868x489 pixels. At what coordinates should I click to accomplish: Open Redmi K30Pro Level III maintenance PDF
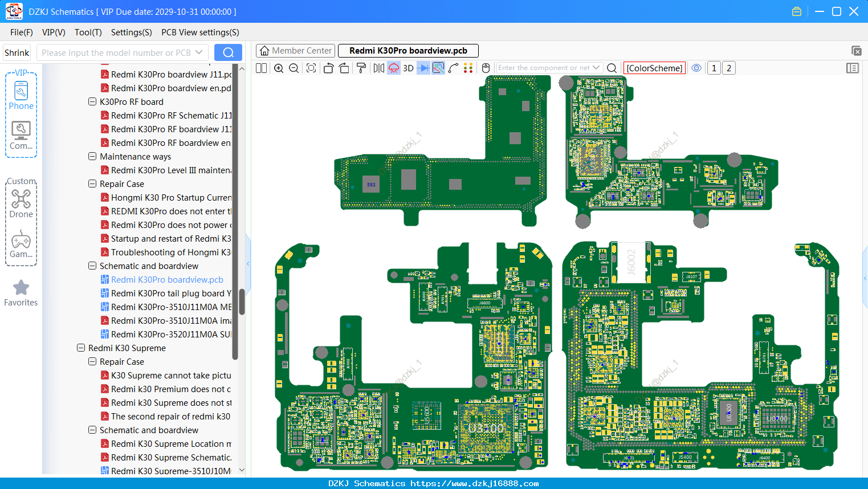pos(166,170)
